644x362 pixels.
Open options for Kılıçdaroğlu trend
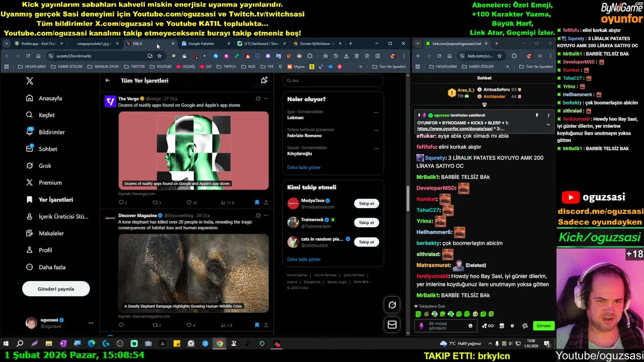point(376,148)
